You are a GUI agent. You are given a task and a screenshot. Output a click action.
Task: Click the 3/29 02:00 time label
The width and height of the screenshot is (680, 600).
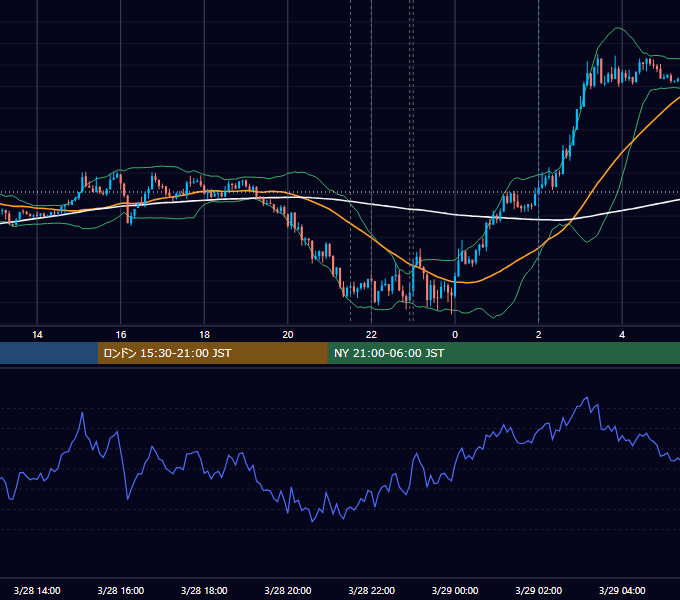click(539, 590)
